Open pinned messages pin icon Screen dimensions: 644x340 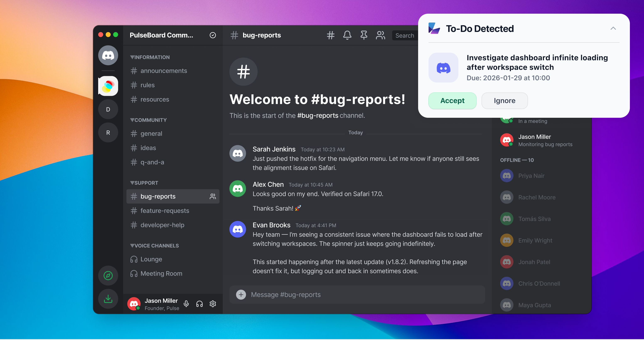tap(364, 35)
